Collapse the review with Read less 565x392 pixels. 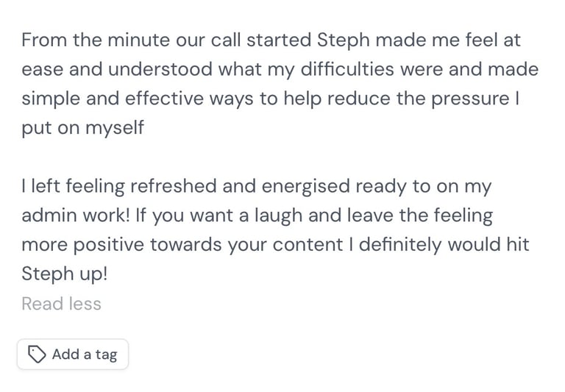pos(61,304)
